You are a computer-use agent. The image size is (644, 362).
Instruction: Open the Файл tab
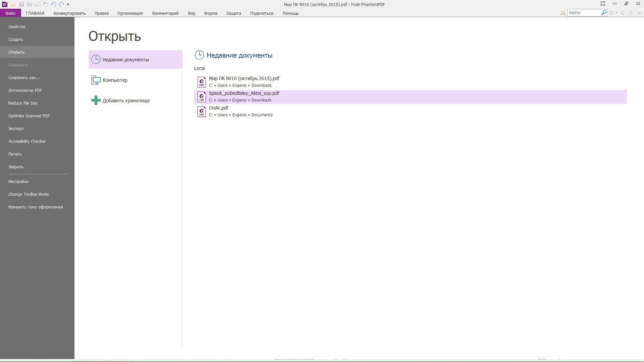click(x=10, y=13)
